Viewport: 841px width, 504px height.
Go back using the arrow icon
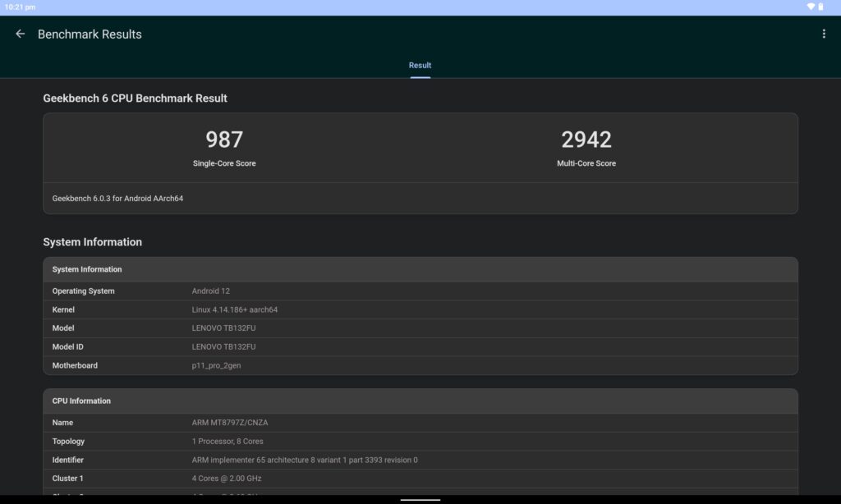[x=21, y=34]
